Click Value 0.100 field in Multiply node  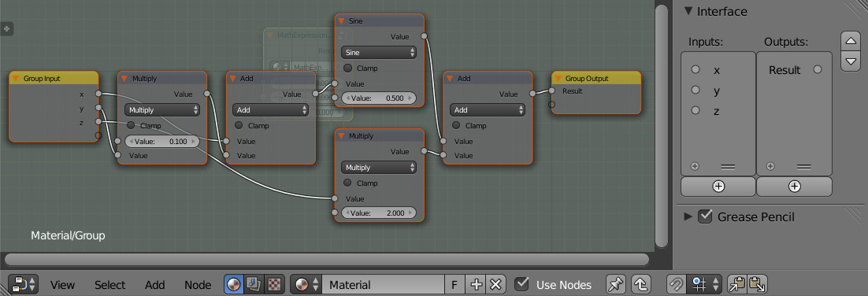coord(162,142)
